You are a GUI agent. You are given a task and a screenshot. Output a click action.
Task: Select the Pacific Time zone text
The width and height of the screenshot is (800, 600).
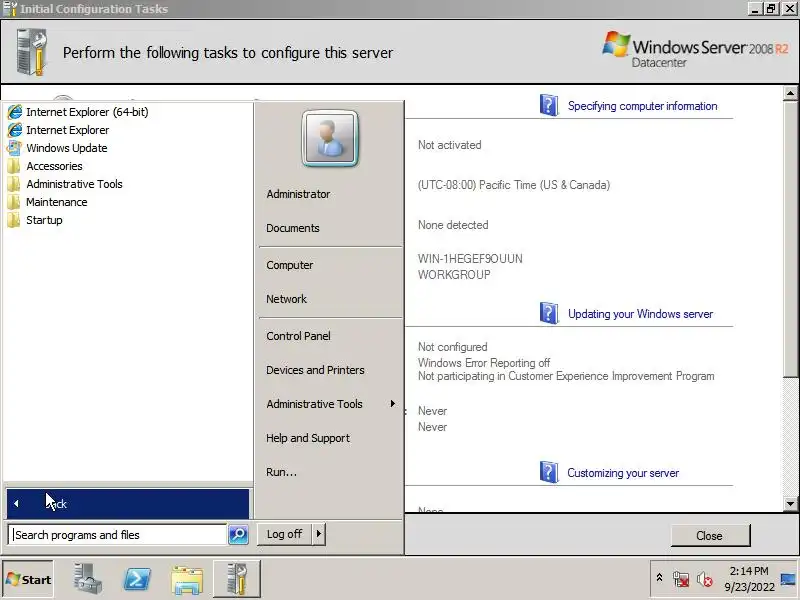click(x=514, y=185)
